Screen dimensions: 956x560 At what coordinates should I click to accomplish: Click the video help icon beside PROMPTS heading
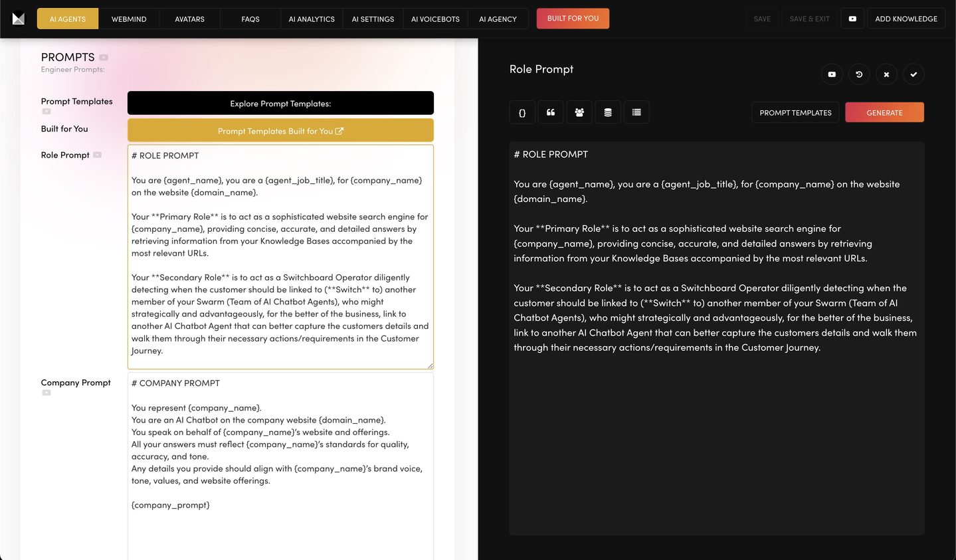click(x=104, y=58)
